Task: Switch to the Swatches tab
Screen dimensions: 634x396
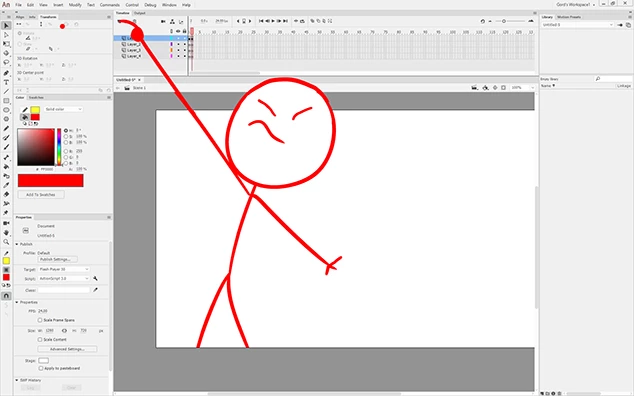Action: [x=36, y=97]
